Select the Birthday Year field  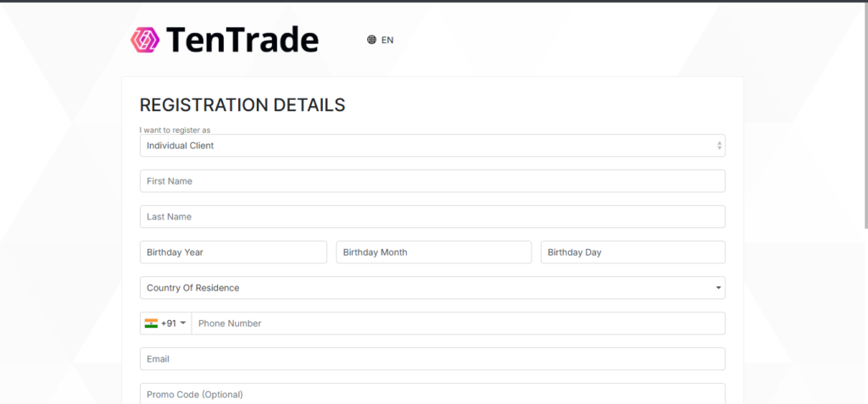tap(233, 252)
